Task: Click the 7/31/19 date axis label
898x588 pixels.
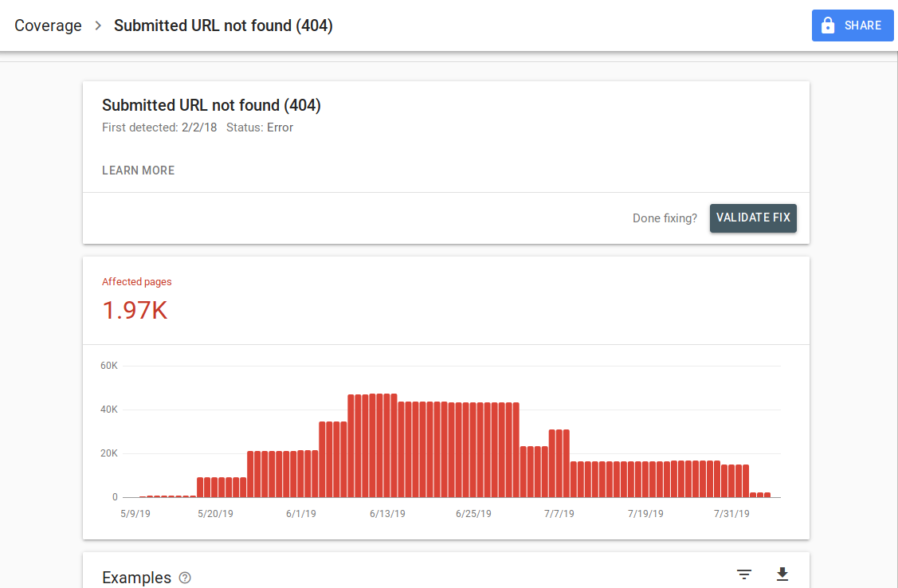Action: tap(731, 514)
